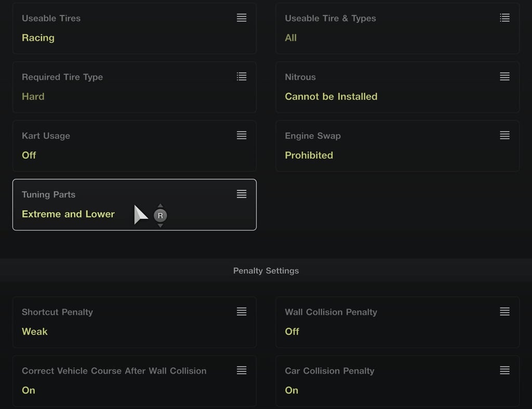Viewport: 532px width, 409px height.
Task: Click the Useable Tires Racing setting
Action: click(38, 37)
